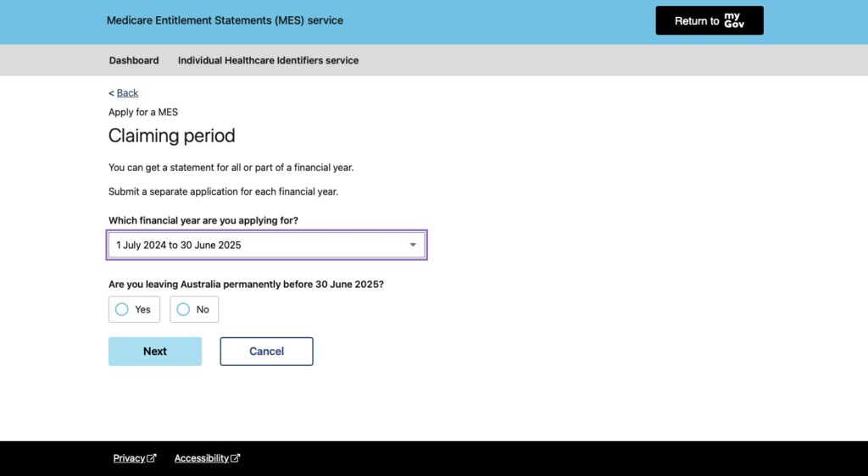
Task: Click the Medicare Entitlement Statements service title
Action: pos(225,20)
